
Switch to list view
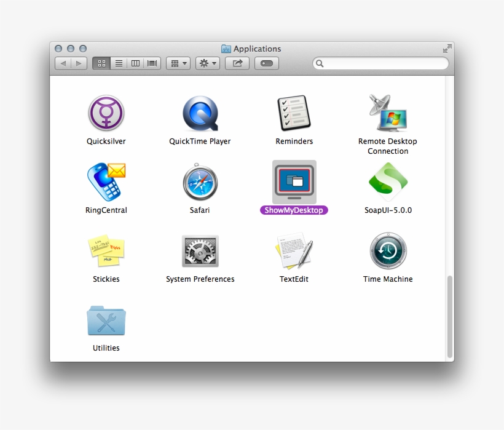[118, 63]
